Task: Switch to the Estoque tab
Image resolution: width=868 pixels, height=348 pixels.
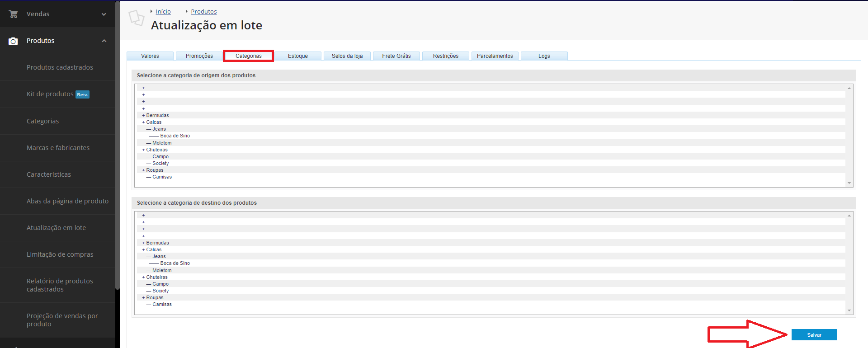Action: point(298,56)
